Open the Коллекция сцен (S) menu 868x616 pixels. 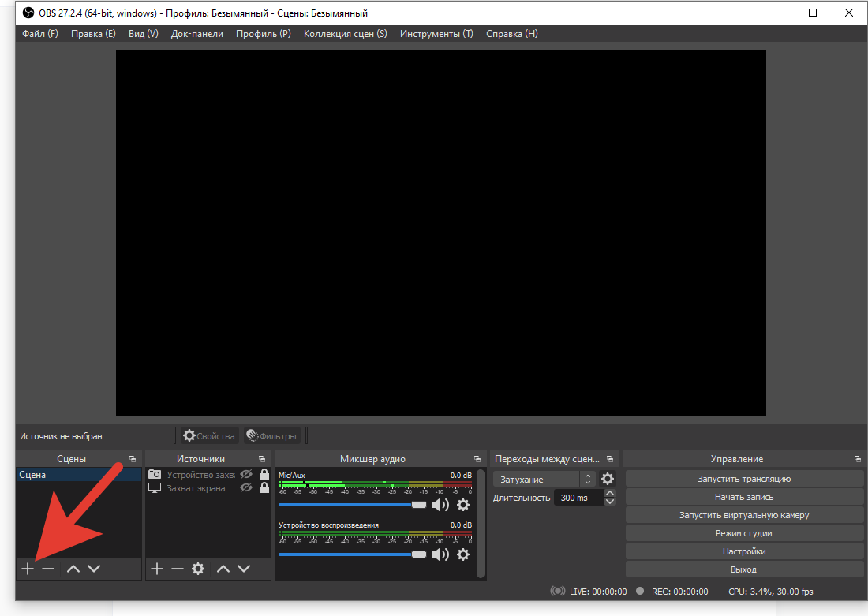tap(345, 34)
